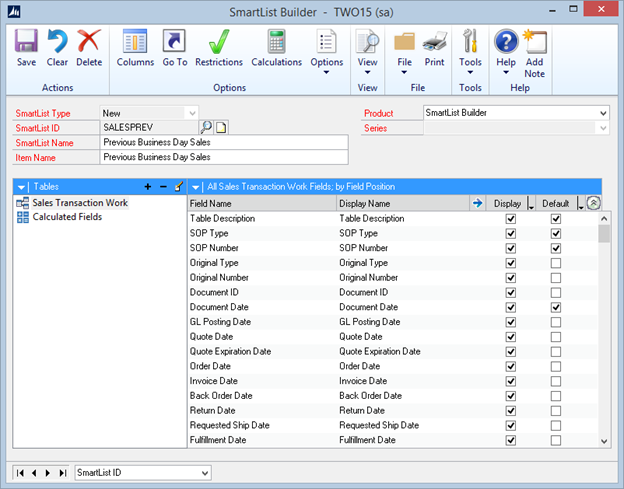
Task: Open the Help dropdown arrow
Action: tap(506, 72)
